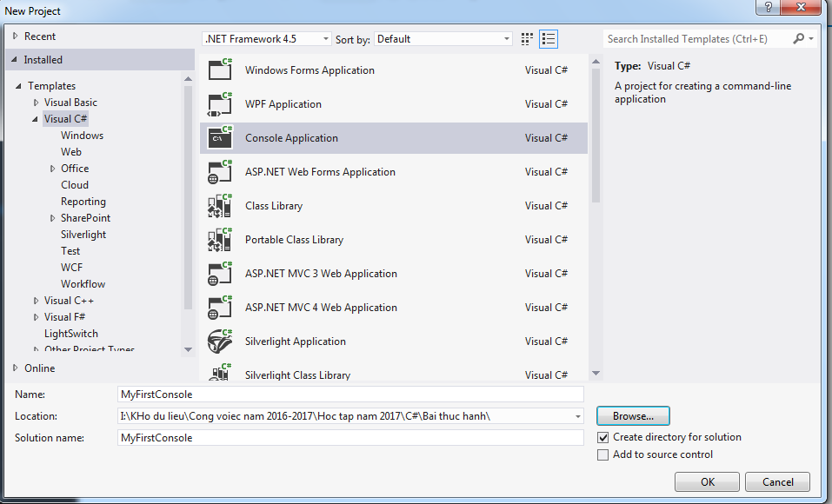Open the dialog Help question mark button
This screenshot has height=504, width=832.
pos(768,8)
